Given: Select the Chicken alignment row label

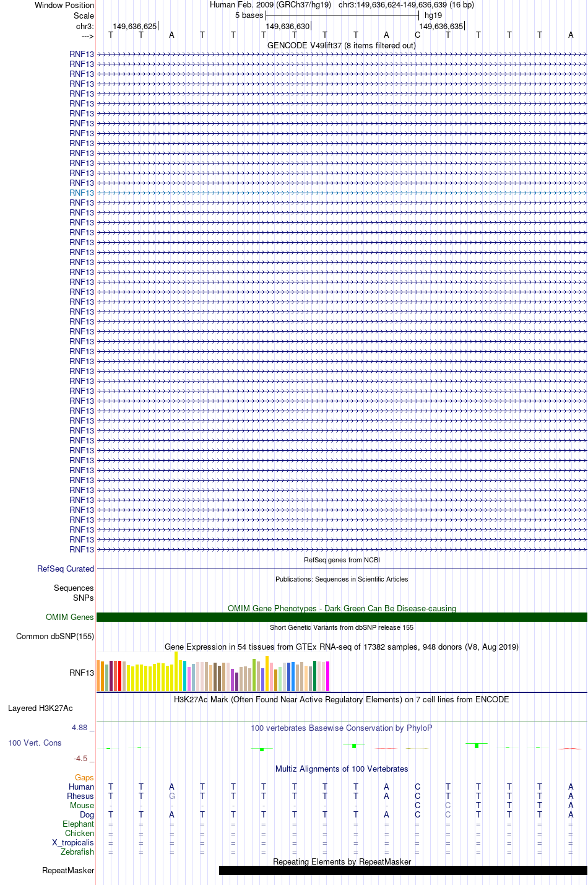Looking at the screenshot, I should pyautogui.click(x=79, y=833).
